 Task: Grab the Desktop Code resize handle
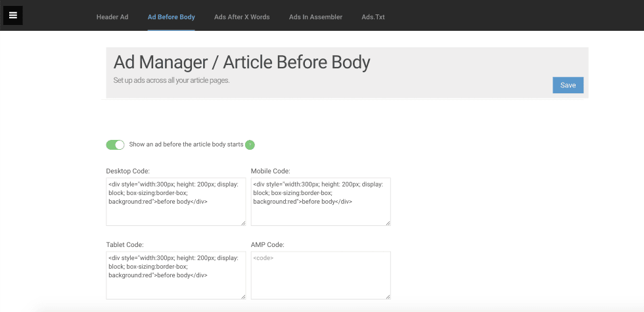[243, 223]
